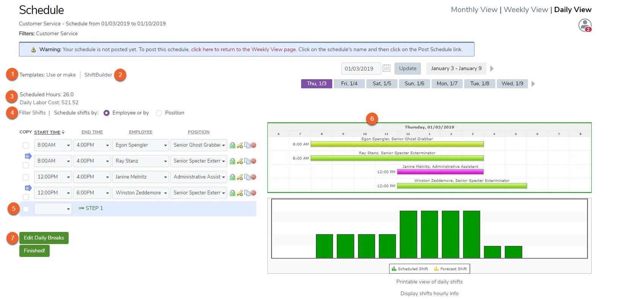The width and height of the screenshot is (644, 299).
Task: Switch to the Fri, 1/4 day tab
Action: click(x=349, y=84)
